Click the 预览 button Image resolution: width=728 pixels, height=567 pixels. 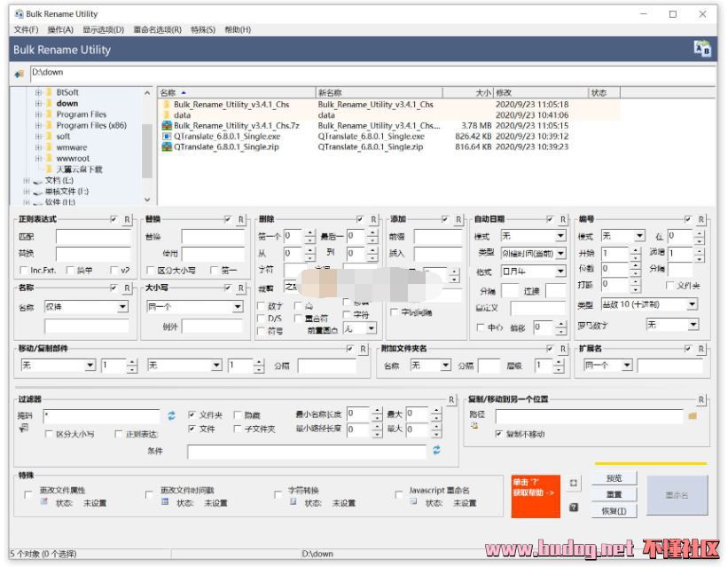click(x=614, y=478)
